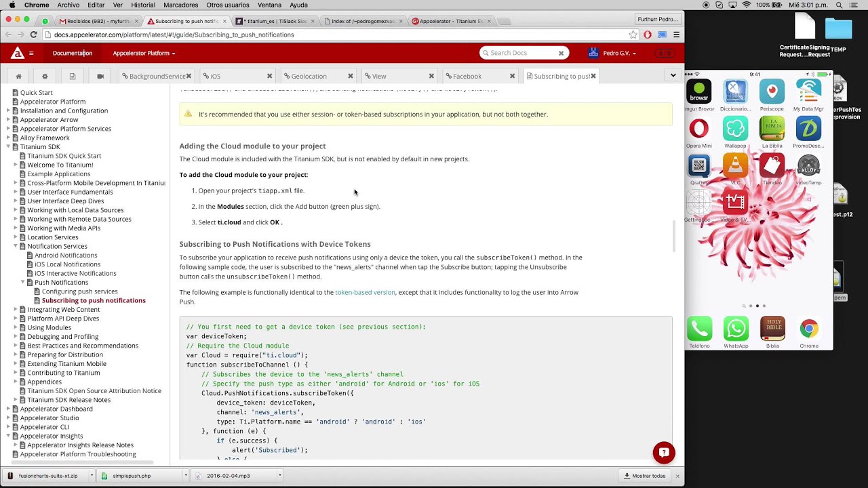The image size is (868, 488).
Task: Open Configuring push services tree item
Action: 79,291
